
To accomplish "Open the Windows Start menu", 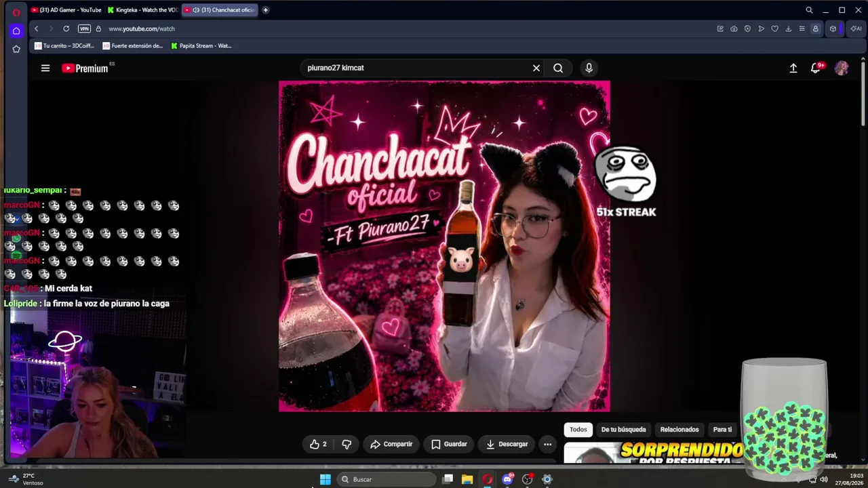I will pyautogui.click(x=325, y=479).
